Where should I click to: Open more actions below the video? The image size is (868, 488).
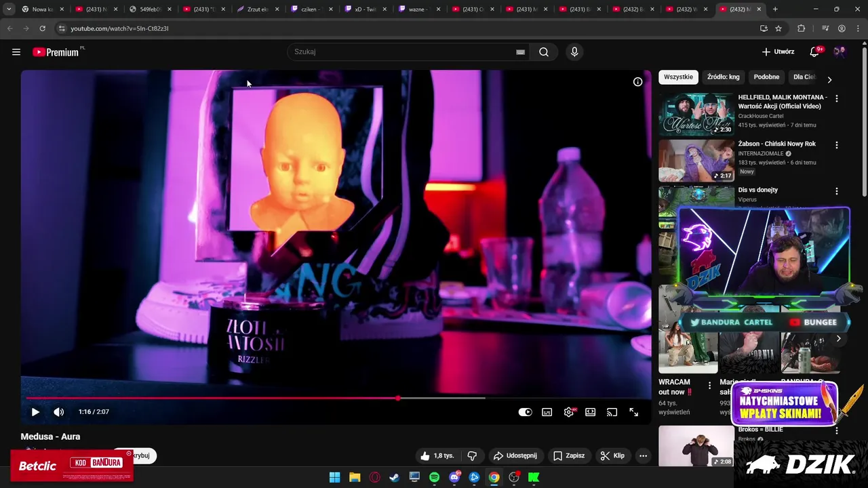644,455
